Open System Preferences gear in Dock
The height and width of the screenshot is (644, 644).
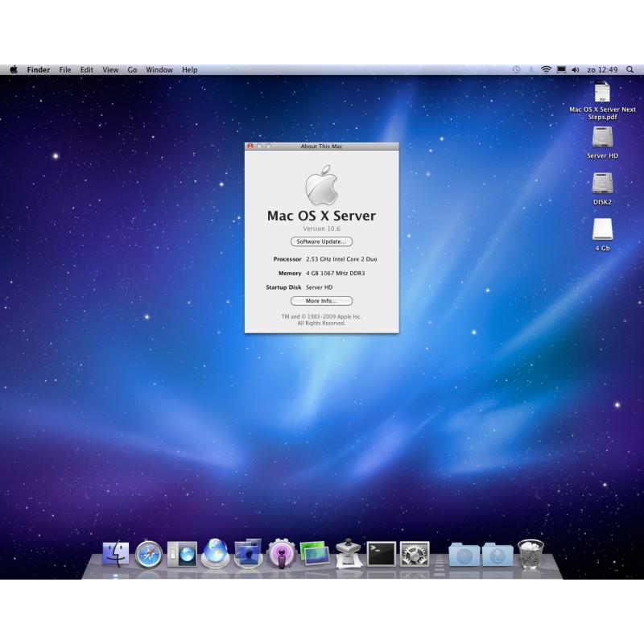click(415, 554)
